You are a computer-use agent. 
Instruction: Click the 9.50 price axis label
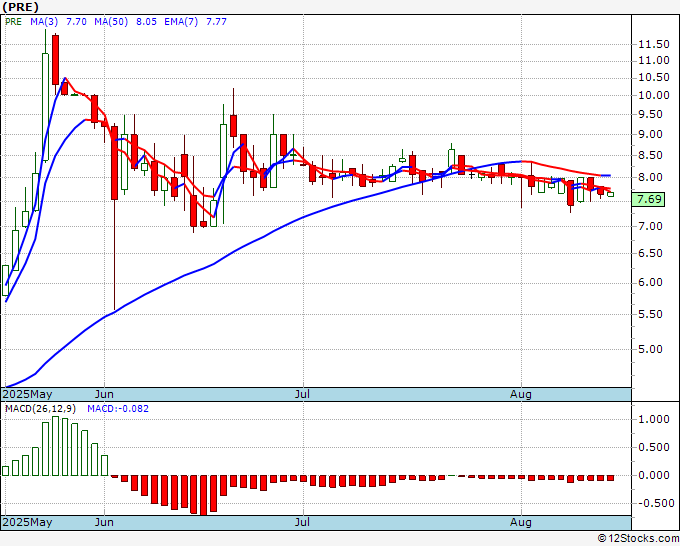pyautogui.click(x=651, y=114)
